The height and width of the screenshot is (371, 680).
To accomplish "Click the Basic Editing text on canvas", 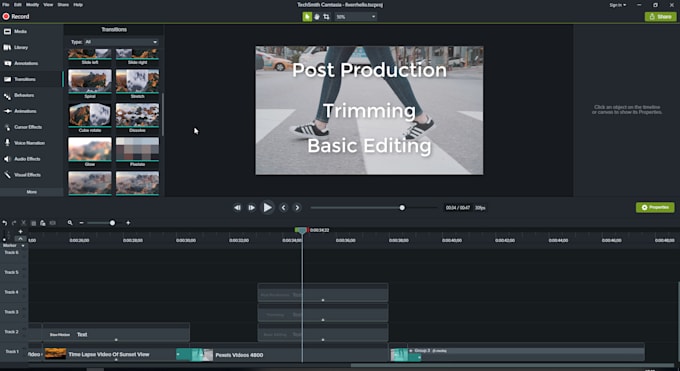I will 369,146.
